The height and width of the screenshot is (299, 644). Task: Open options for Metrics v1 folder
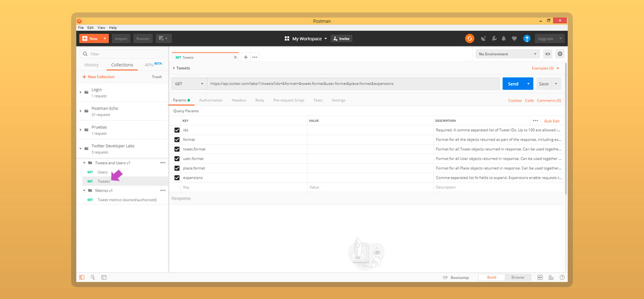[x=163, y=191]
